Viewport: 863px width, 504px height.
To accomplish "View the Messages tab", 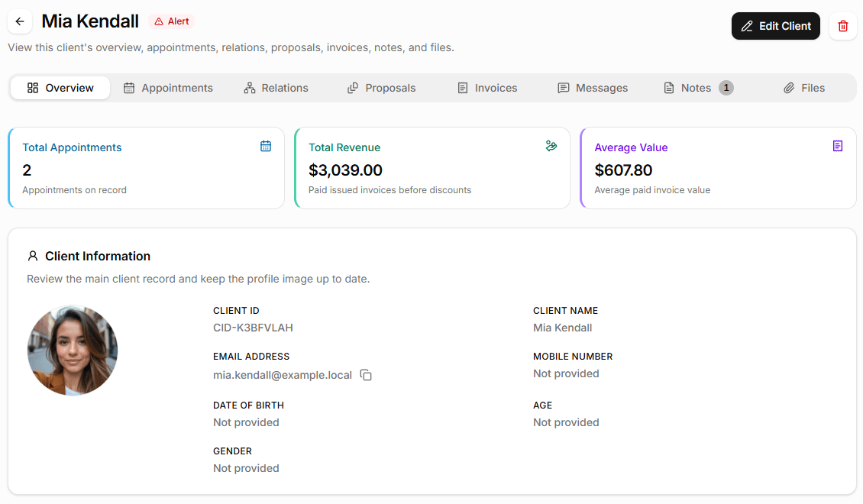I will (593, 88).
